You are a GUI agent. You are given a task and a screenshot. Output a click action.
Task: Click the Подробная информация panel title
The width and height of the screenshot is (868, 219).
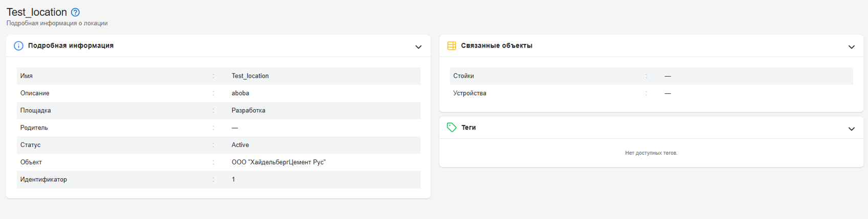(71, 45)
